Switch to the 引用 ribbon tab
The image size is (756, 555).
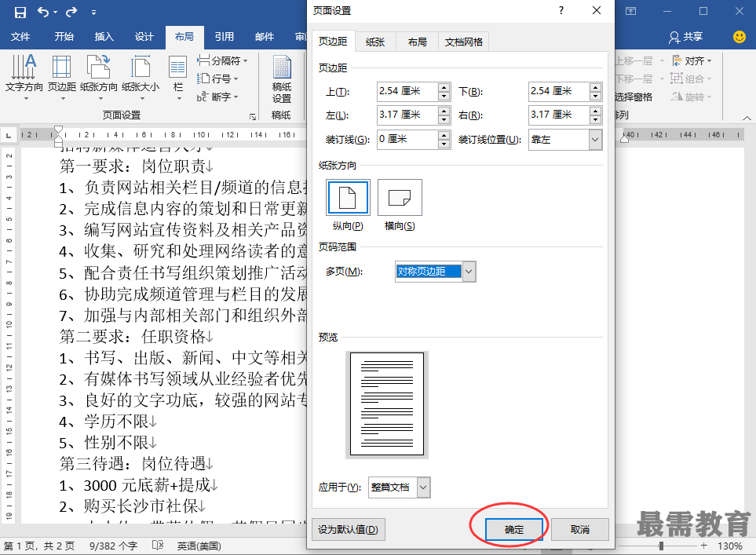pos(225,37)
